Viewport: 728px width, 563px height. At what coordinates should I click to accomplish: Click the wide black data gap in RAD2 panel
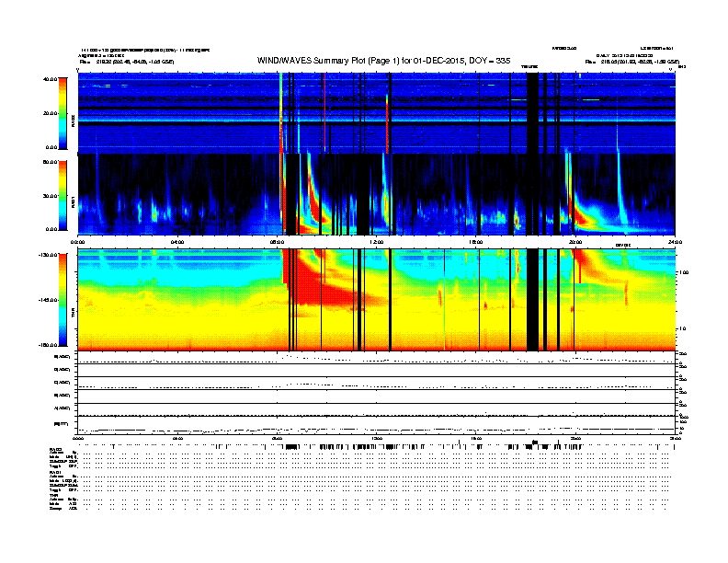(x=532, y=113)
